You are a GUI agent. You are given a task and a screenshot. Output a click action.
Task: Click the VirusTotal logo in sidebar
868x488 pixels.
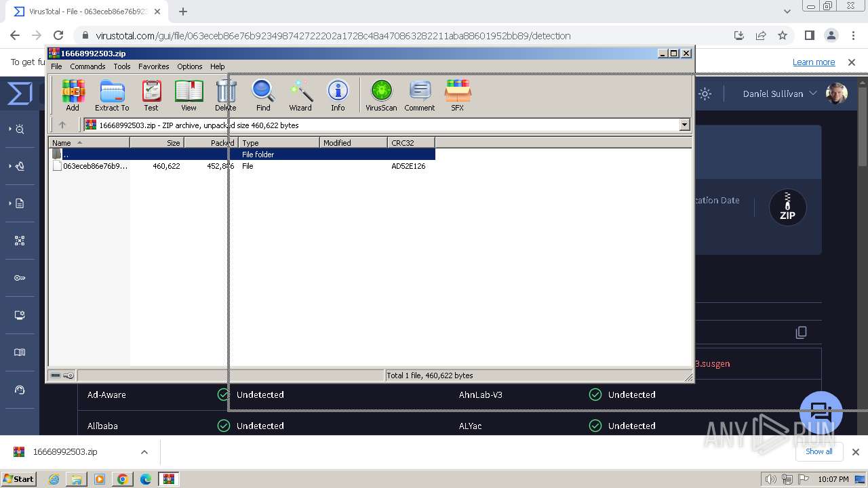tap(20, 94)
